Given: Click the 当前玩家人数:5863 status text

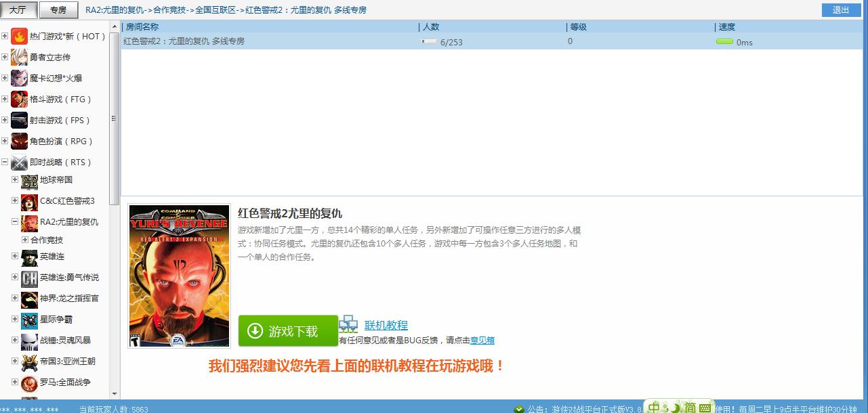Looking at the screenshot, I should tap(114, 409).
